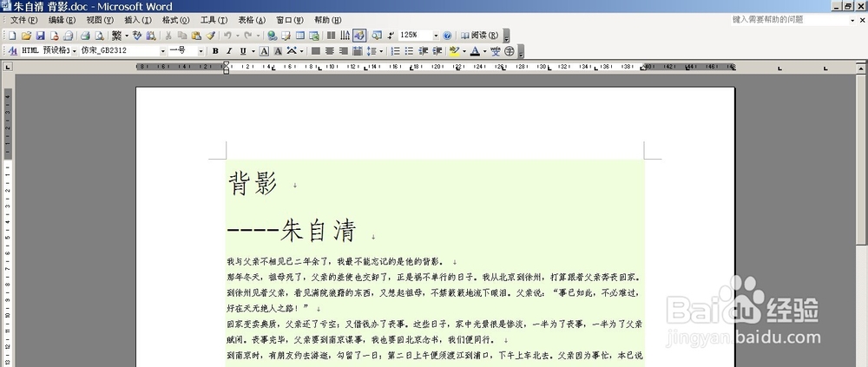Activate the Format Painter brush
Screen dimensions: 868x367
point(210,36)
